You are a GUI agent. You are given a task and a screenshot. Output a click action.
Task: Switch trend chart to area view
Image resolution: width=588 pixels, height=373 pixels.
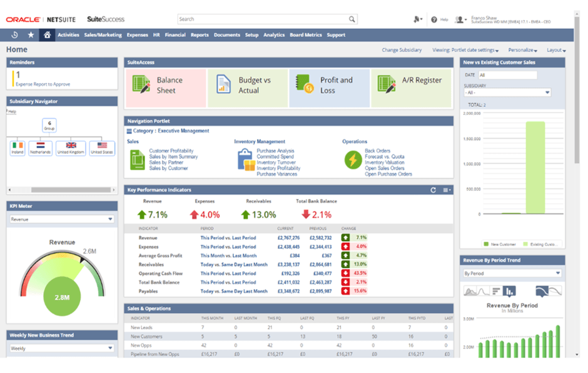click(x=470, y=291)
